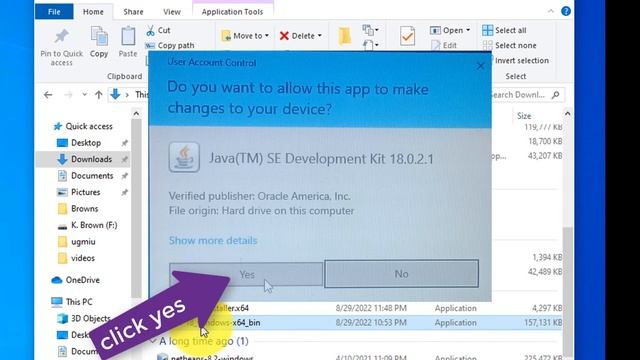Click the Properties checkmark icon
The image size is (640, 360).
407,36
